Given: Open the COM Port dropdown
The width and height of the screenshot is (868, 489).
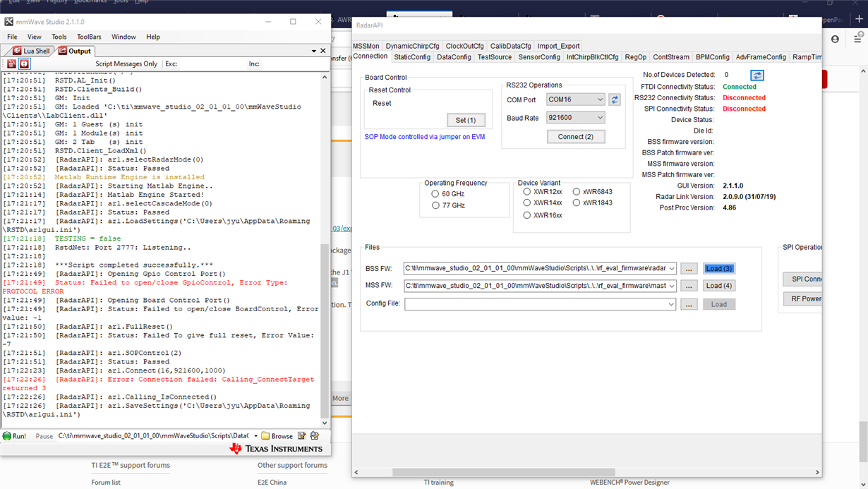Looking at the screenshot, I should click(576, 100).
